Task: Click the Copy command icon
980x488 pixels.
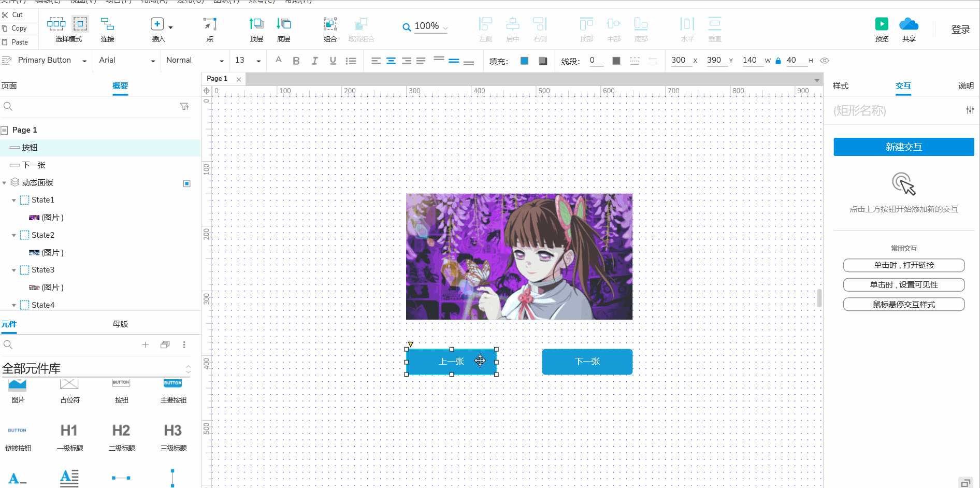Action: coord(5,28)
